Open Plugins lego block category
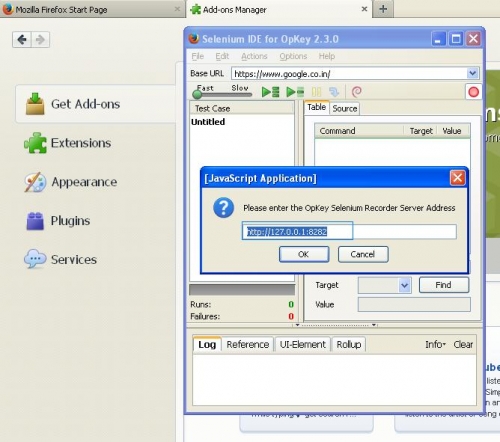500x442 pixels. (58, 221)
